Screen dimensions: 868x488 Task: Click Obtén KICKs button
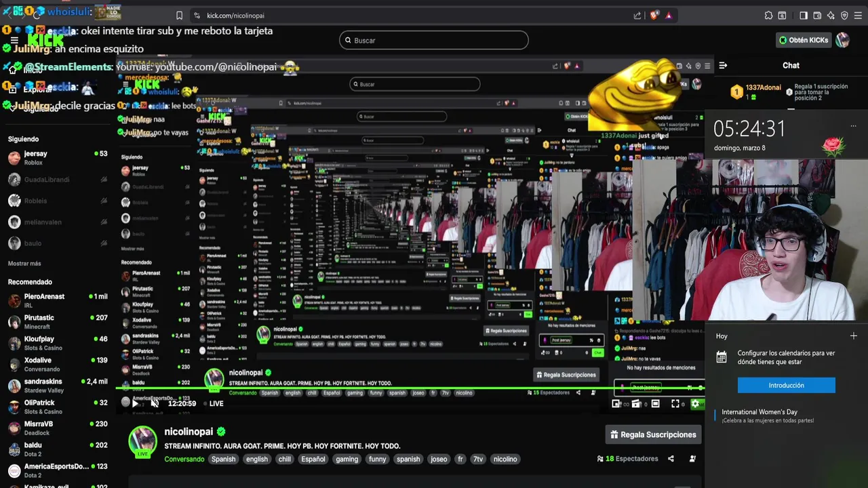pos(804,40)
